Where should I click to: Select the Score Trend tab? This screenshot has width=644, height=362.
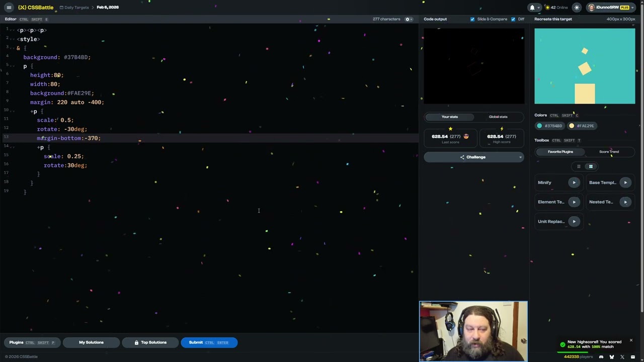(x=609, y=152)
